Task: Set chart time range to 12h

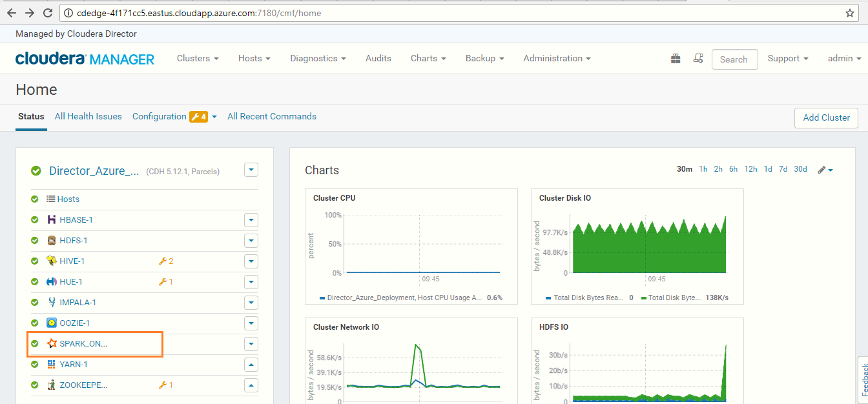Action: (x=750, y=169)
